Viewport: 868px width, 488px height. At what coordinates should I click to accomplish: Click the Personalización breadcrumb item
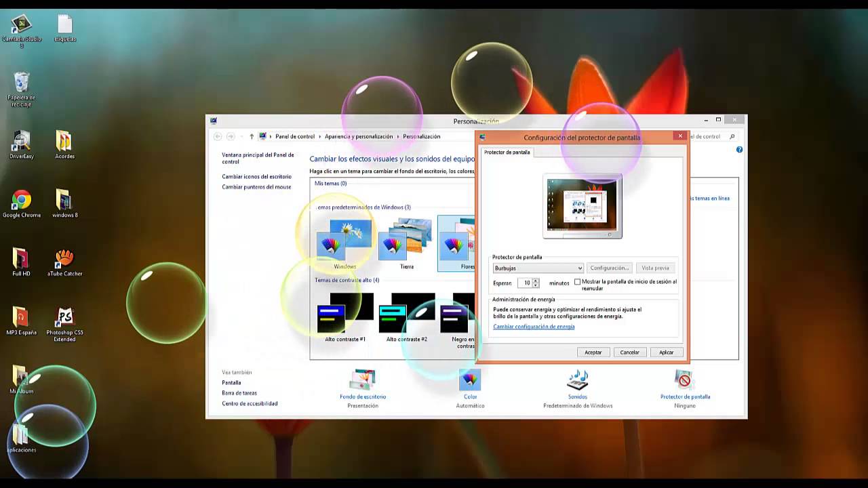pyautogui.click(x=422, y=136)
